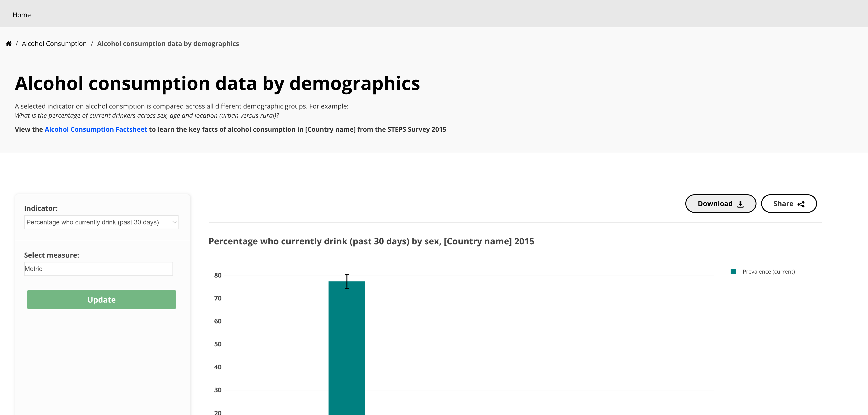Click the error bar atop the bar
This screenshot has width=868, height=415.
coord(347,281)
